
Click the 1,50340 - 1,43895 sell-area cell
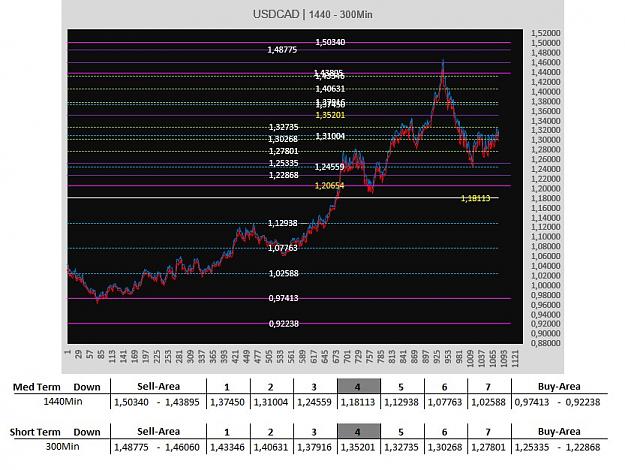point(157,402)
